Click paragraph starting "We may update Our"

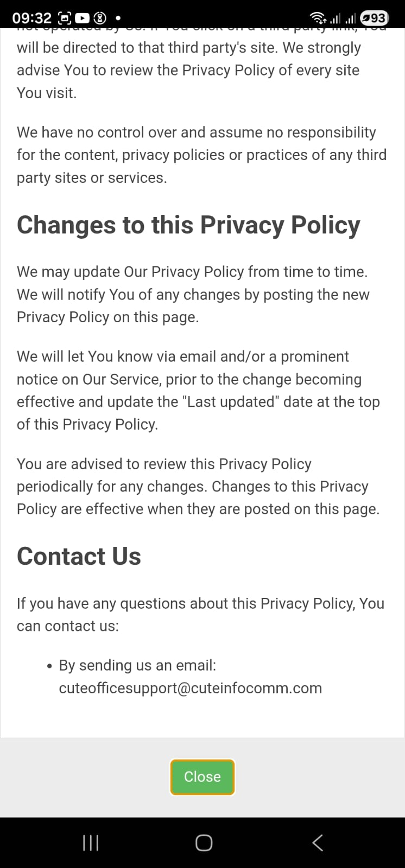[193, 294]
